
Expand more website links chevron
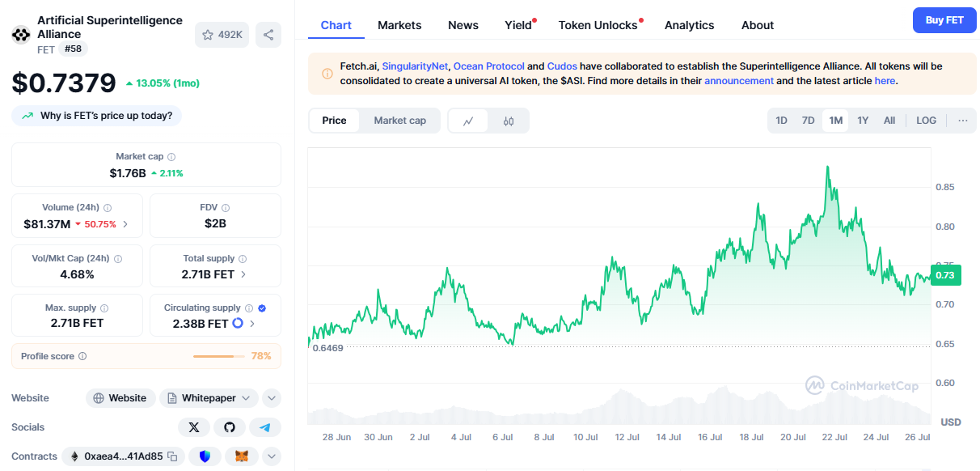click(272, 398)
